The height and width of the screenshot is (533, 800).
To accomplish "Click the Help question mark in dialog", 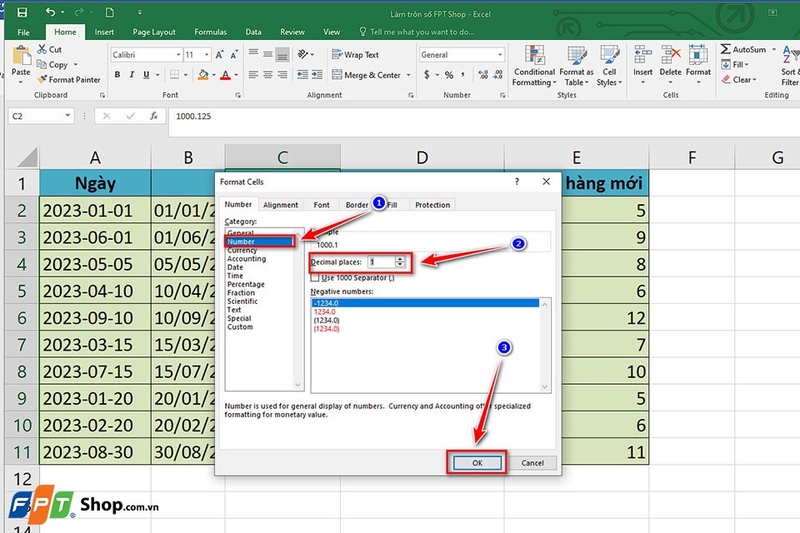I will [517, 182].
